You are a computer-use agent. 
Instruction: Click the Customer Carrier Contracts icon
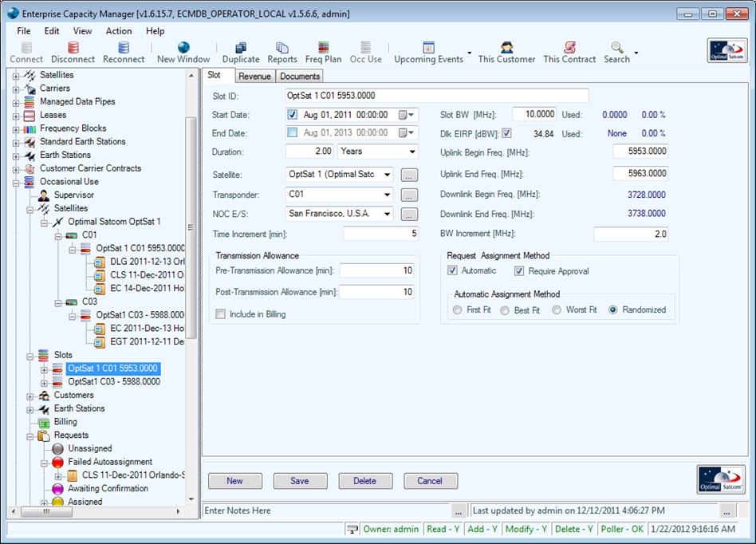pyautogui.click(x=30, y=169)
